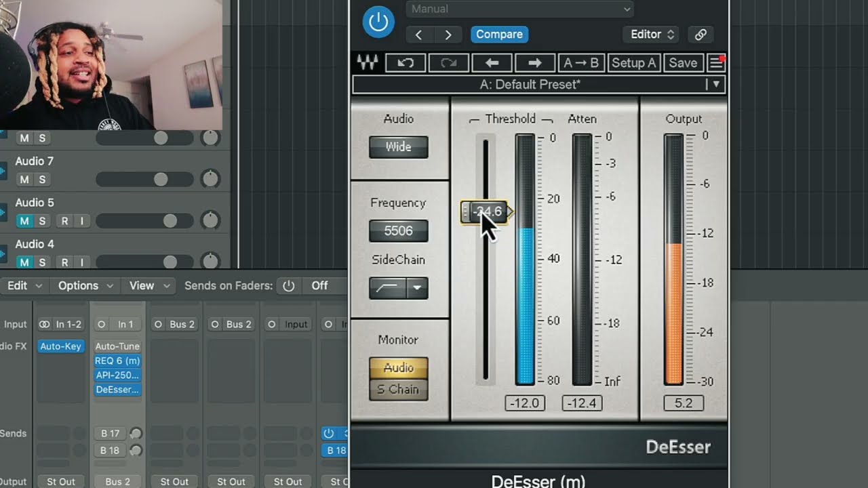Click the send level knob next to B 17
868x488 pixels.
click(136, 434)
